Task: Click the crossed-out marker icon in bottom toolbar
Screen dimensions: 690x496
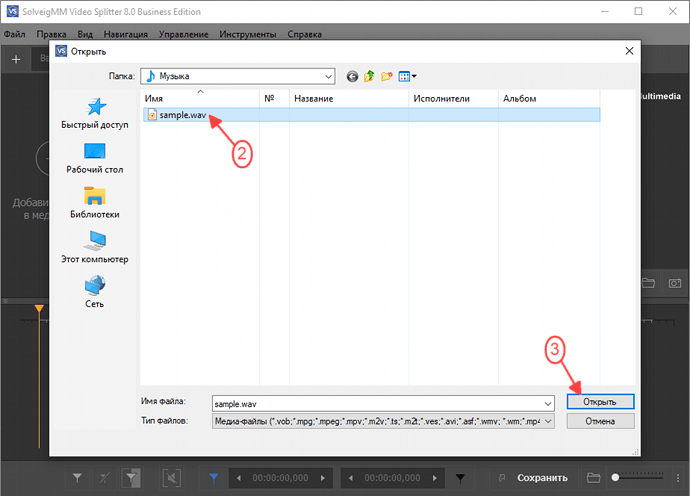Action: 104,478
